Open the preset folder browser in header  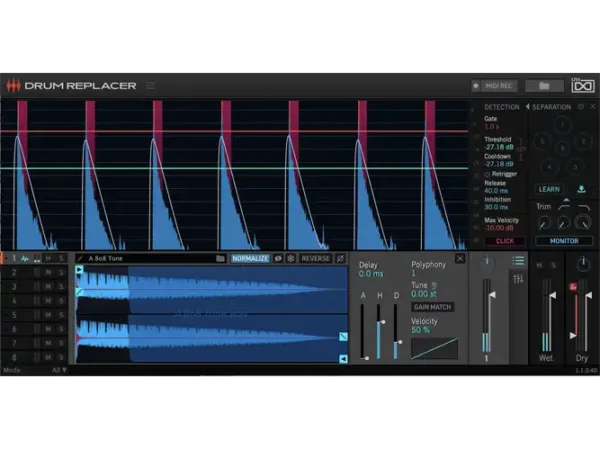click(544, 86)
